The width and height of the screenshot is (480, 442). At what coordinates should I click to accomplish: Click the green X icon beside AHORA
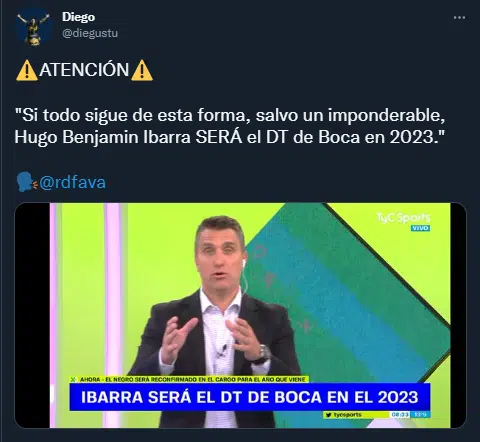[x=73, y=379]
